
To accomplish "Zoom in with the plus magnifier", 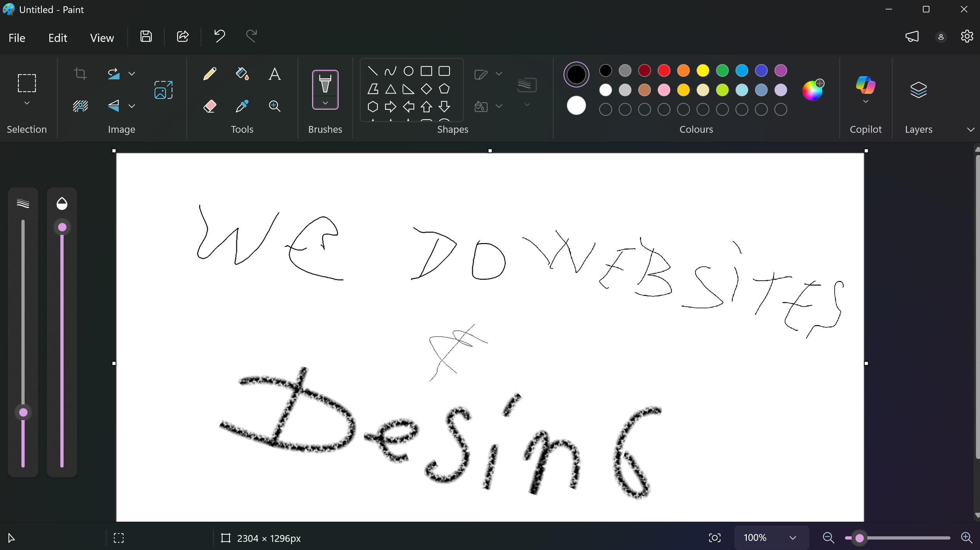I will [x=966, y=538].
